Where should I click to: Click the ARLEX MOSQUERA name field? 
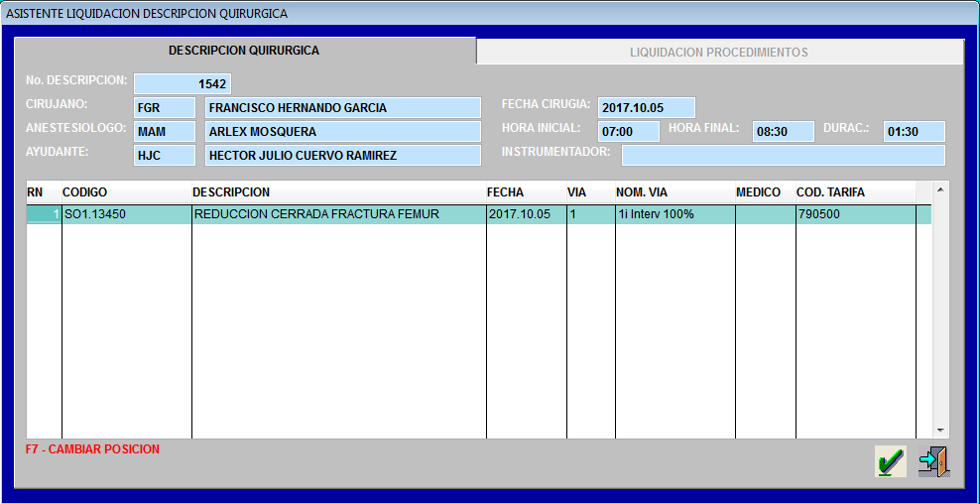[x=342, y=132]
